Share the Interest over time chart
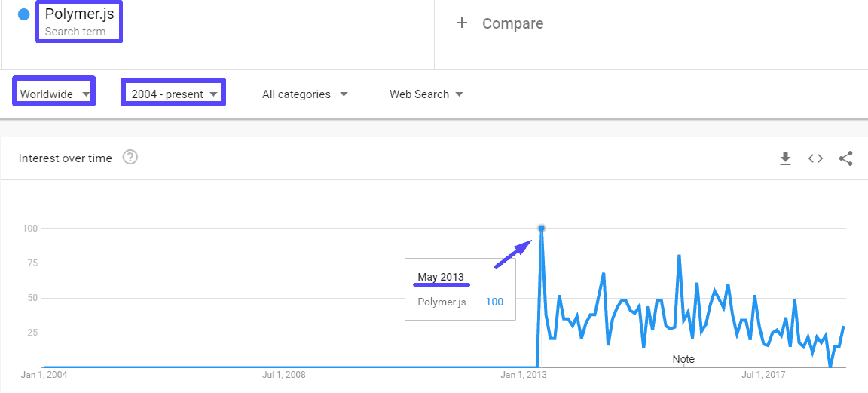 [x=845, y=158]
